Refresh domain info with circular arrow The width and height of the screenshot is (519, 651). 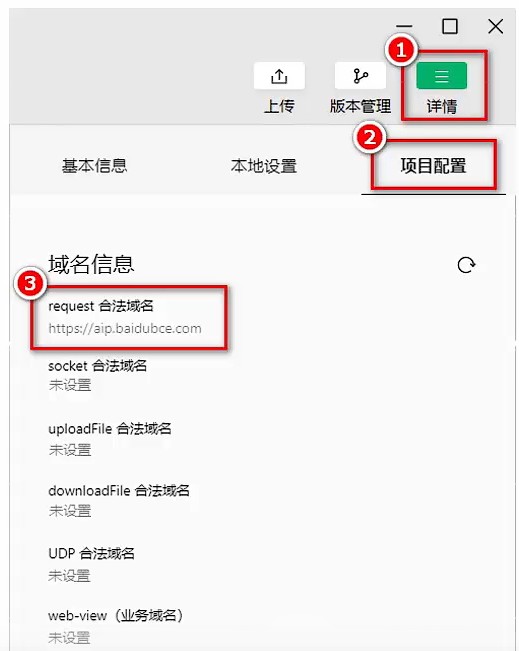pyautogui.click(x=466, y=265)
